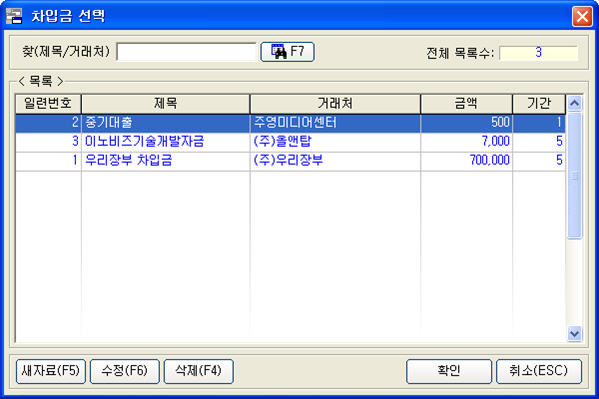Close the 차입금 선택 dialog

582,16
